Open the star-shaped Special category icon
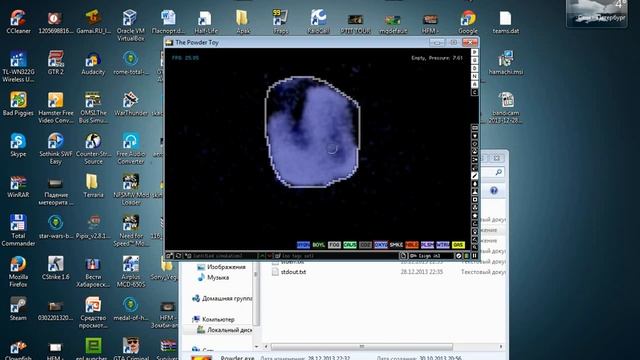 pos(474,216)
